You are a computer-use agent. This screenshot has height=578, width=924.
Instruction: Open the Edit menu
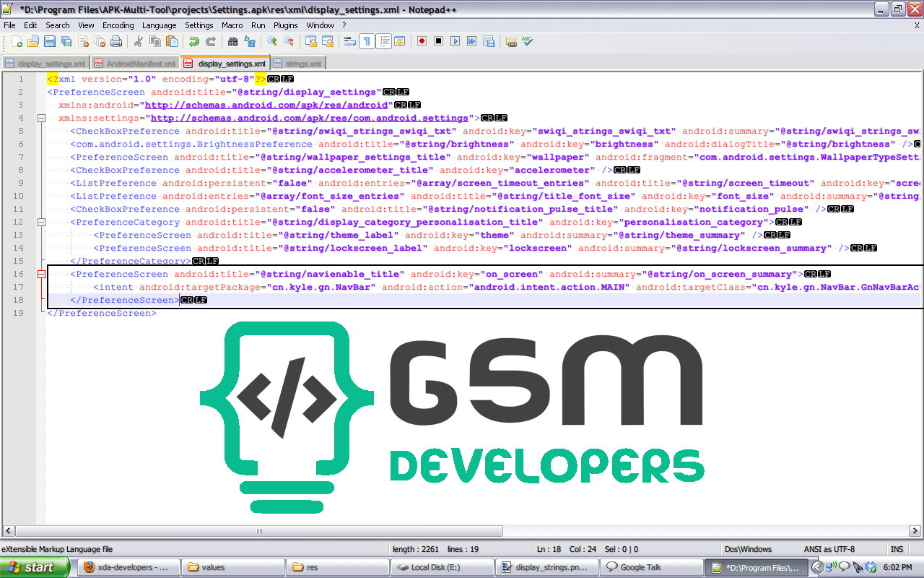click(x=30, y=25)
